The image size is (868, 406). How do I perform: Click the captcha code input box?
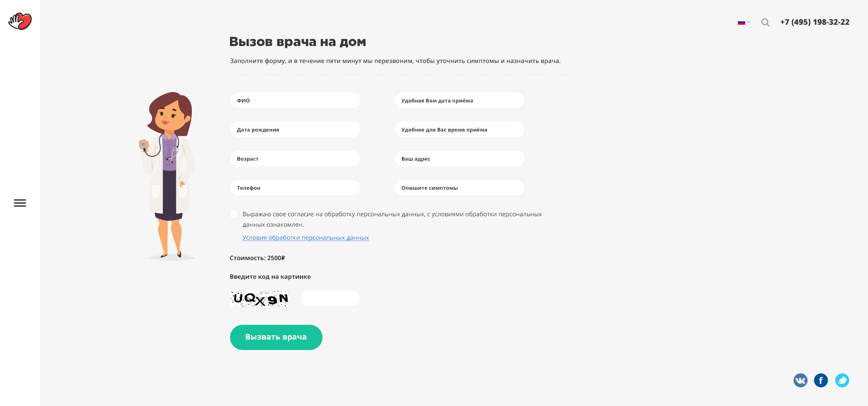(x=330, y=298)
